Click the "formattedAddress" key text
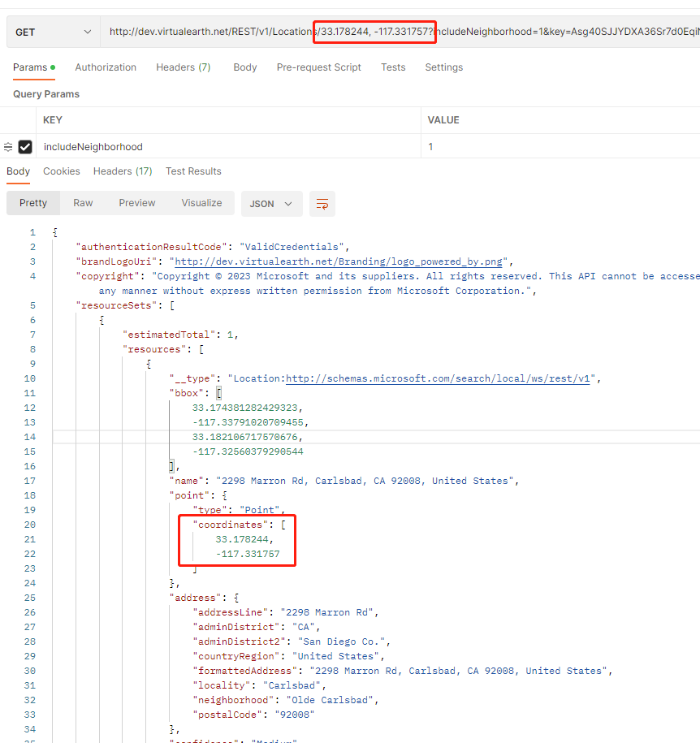700x743 pixels. click(244, 671)
